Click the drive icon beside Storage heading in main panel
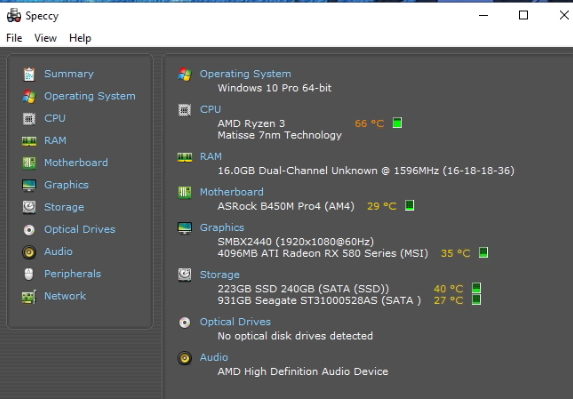Image resolution: width=573 pixels, height=399 pixels. tap(185, 275)
